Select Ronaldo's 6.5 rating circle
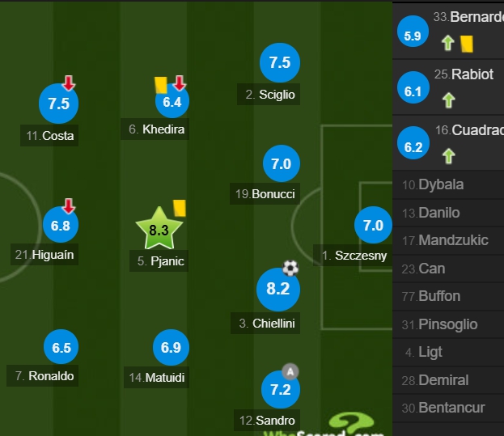This screenshot has width=504, height=436. click(x=61, y=347)
